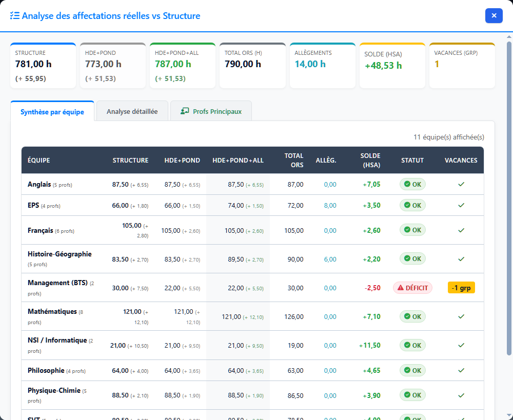The image size is (513, 420).
Task: Click the Management (BTS) team name
Action: [57, 283]
